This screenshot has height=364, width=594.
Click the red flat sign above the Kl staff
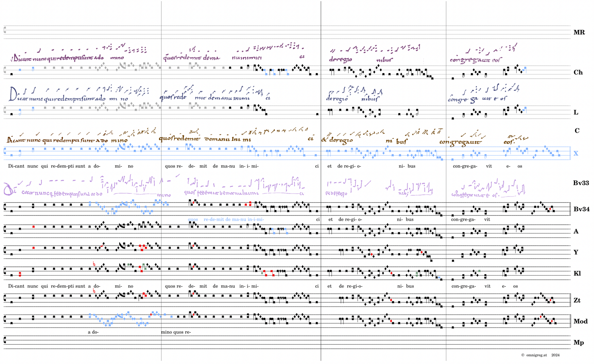[94, 264]
